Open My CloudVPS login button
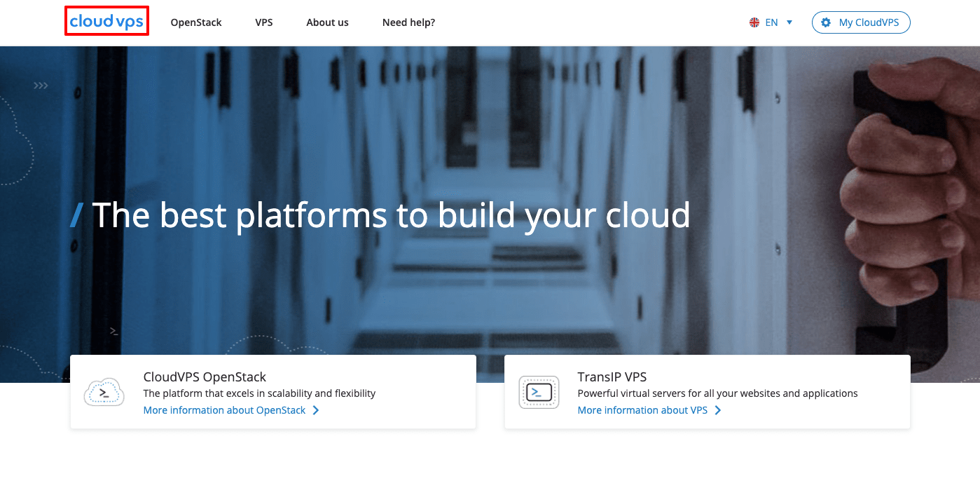 pos(861,22)
